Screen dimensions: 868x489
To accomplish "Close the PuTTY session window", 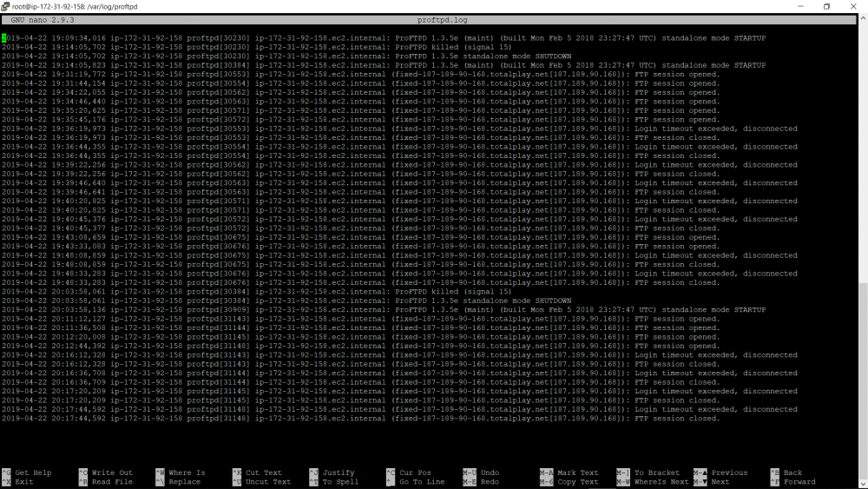I will [855, 6].
